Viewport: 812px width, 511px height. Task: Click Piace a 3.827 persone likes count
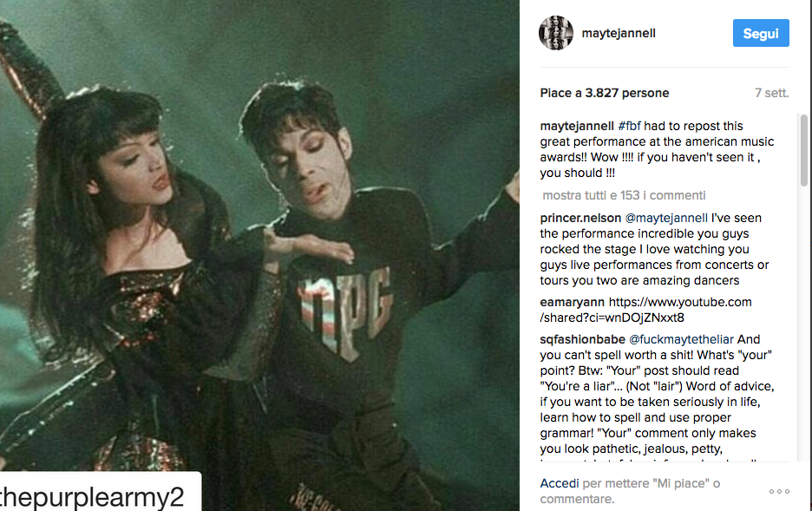605,93
